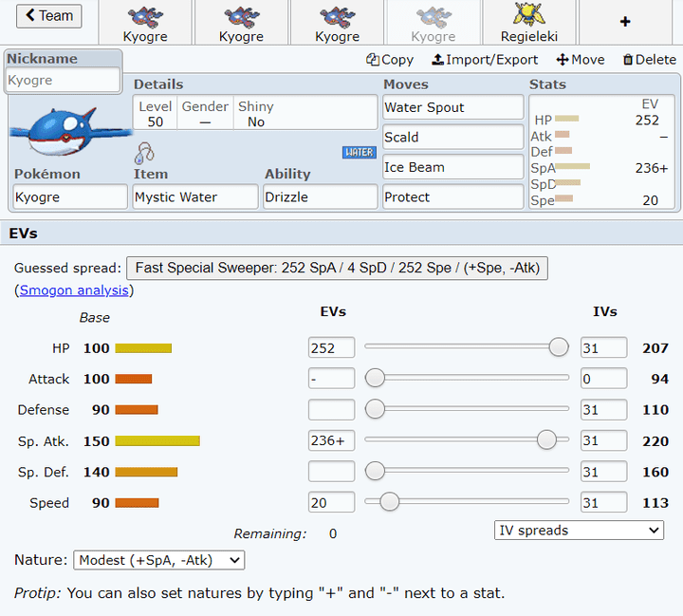Open the Level detail field

155,113
